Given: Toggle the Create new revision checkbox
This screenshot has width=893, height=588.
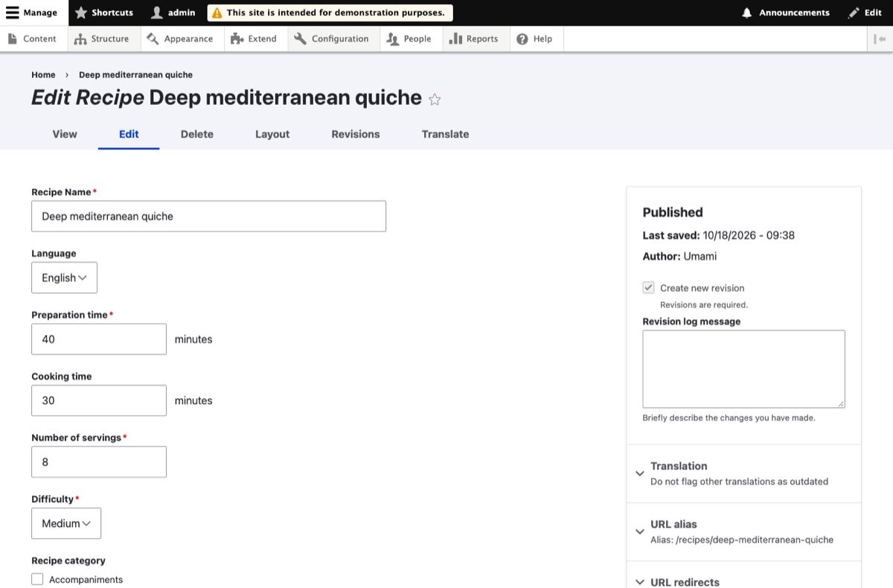Looking at the screenshot, I should coord(649,287).
